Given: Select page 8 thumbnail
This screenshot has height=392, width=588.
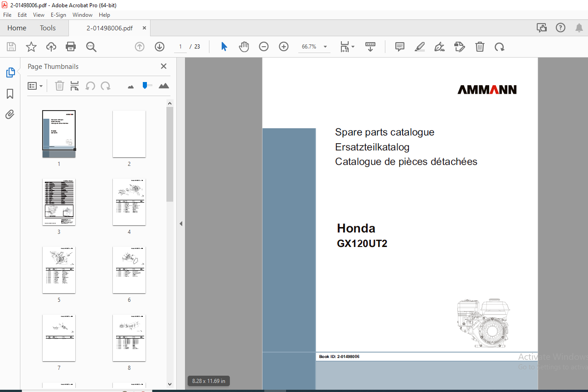Looking at the screenshot, I should tap(129, 338).
